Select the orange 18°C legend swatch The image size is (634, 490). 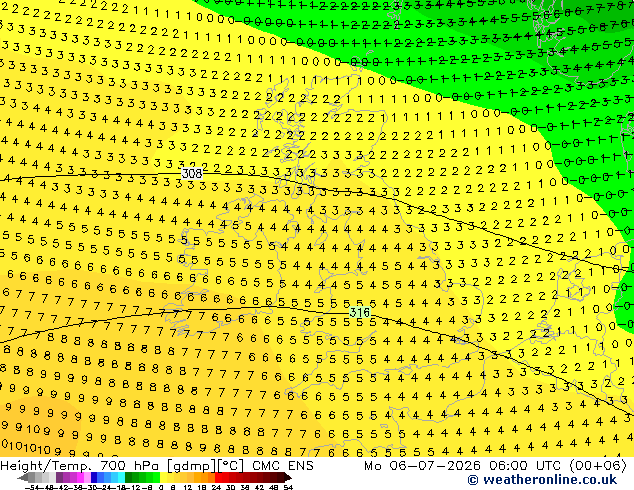[204, 477]
